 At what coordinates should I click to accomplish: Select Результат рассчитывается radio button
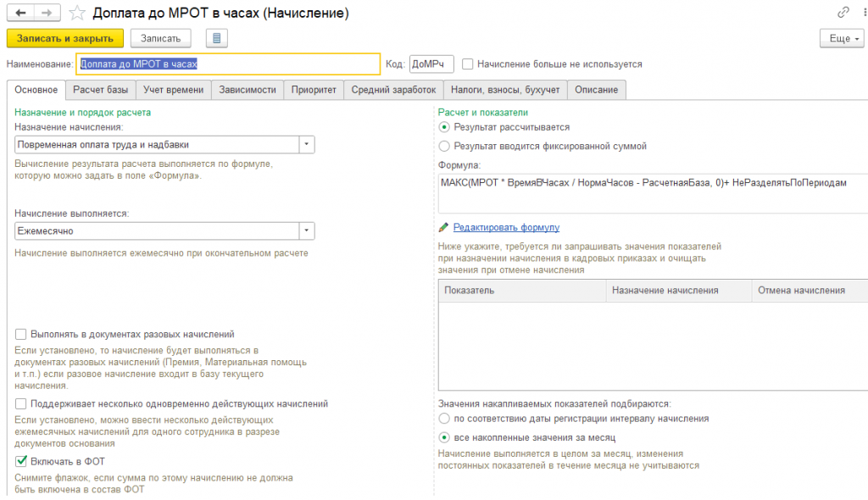pyautogui.click(x=444, y=127)
